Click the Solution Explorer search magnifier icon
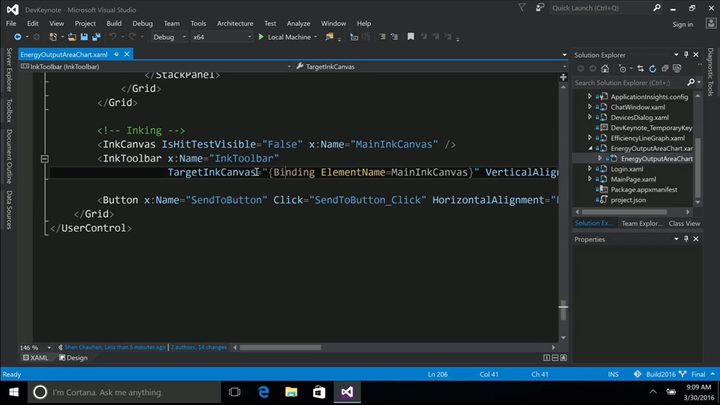 pyautogui.click(x=691, y=83)
